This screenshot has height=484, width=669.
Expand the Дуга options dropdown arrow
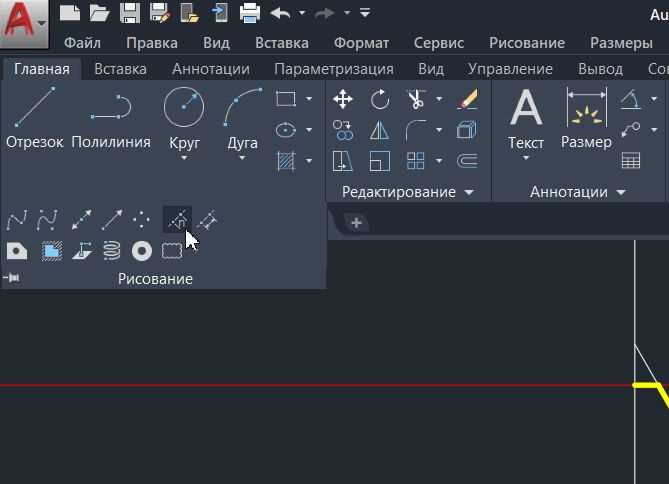[242, 158]
